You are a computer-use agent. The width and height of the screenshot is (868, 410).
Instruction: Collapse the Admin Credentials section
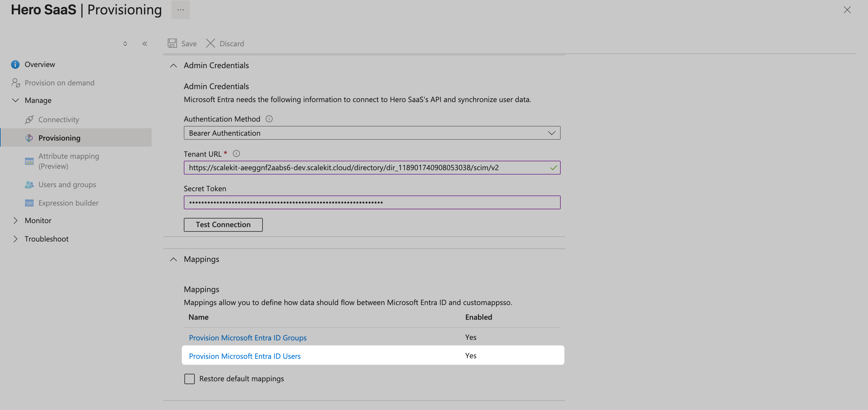[173, 66]
